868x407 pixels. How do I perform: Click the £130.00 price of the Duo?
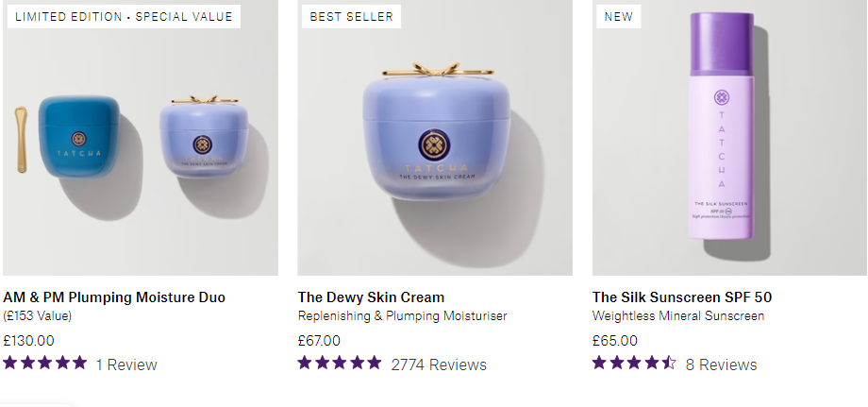pyautogui.click(x=29, y=341)
